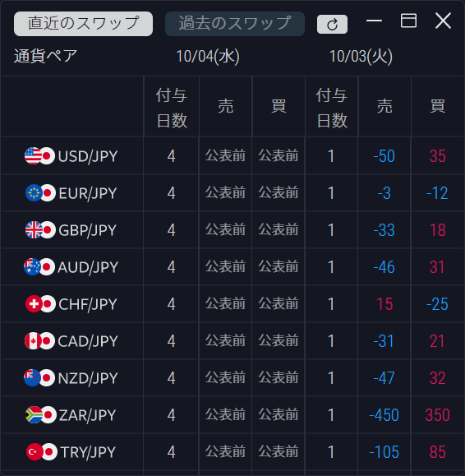Image resolution: width=465 pixels, height=476 pixels.
Task: Select the GBP/JPY flag icon
Action: [40, 230]
